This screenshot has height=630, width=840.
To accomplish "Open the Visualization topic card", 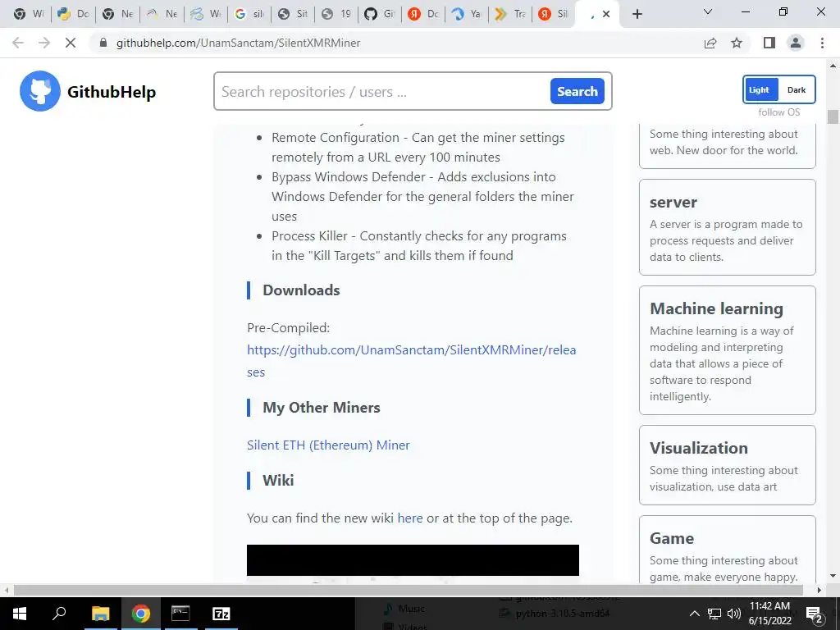I will tap(727, 465).
